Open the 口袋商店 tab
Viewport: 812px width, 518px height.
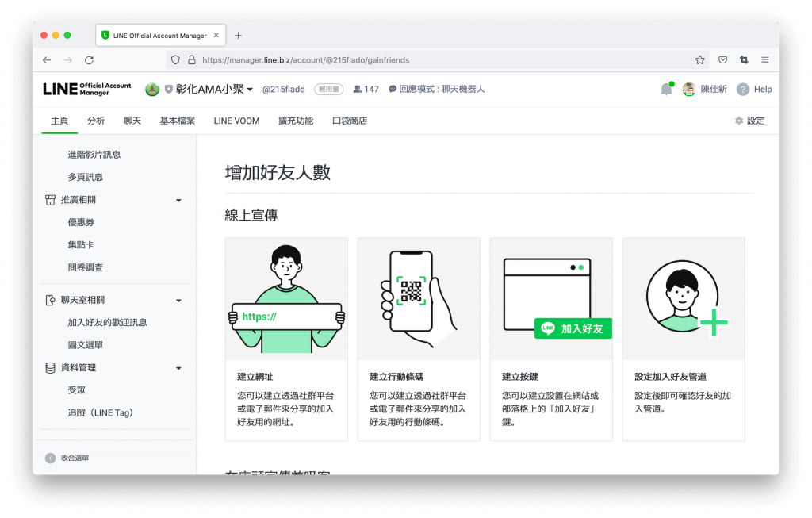(x=350, y=121)
